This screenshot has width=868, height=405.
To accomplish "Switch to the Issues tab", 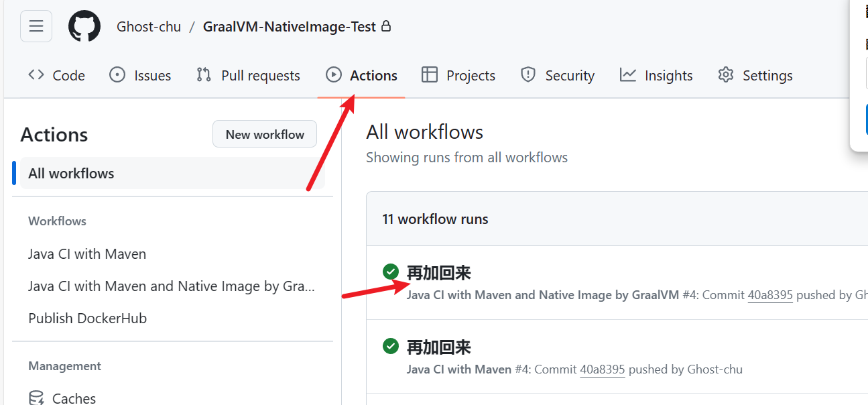I will 140,75.
